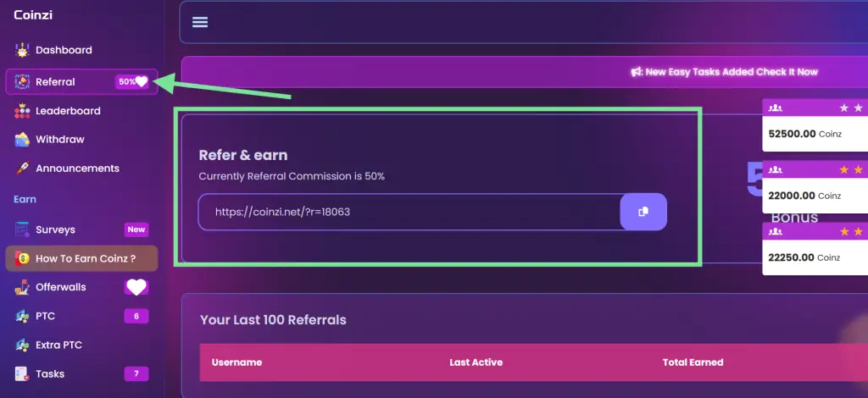This screenshot has width=868, height=398.
Task: Open How To Earn Coinz page
Action: [85, 258]
